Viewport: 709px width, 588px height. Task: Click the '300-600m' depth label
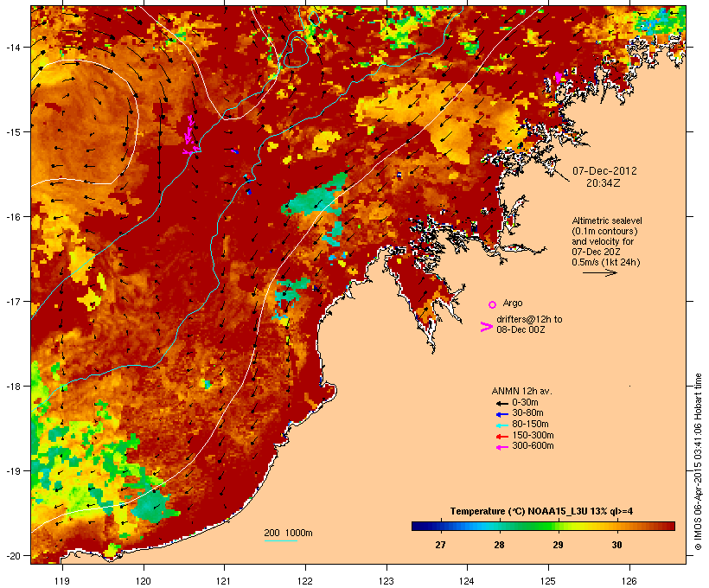533,446
